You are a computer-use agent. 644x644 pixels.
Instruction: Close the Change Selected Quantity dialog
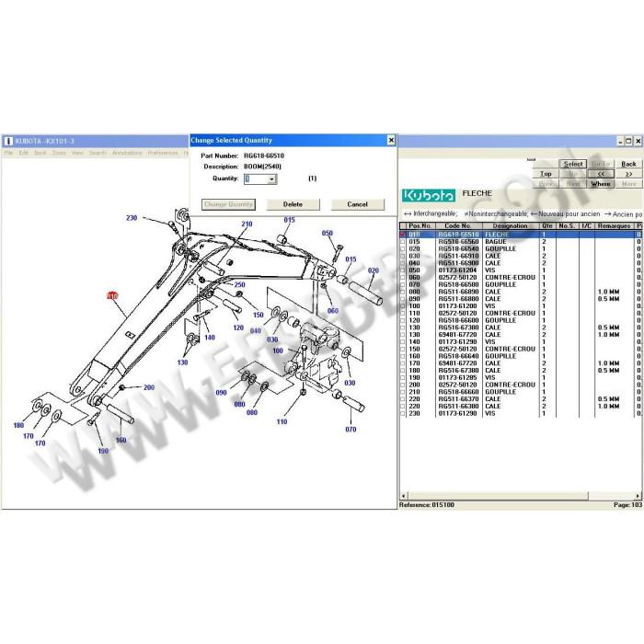click(391, 141)
